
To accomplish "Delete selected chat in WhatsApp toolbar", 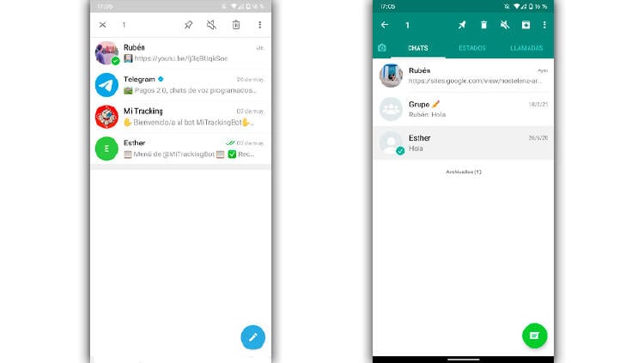I will pos(483,25).
